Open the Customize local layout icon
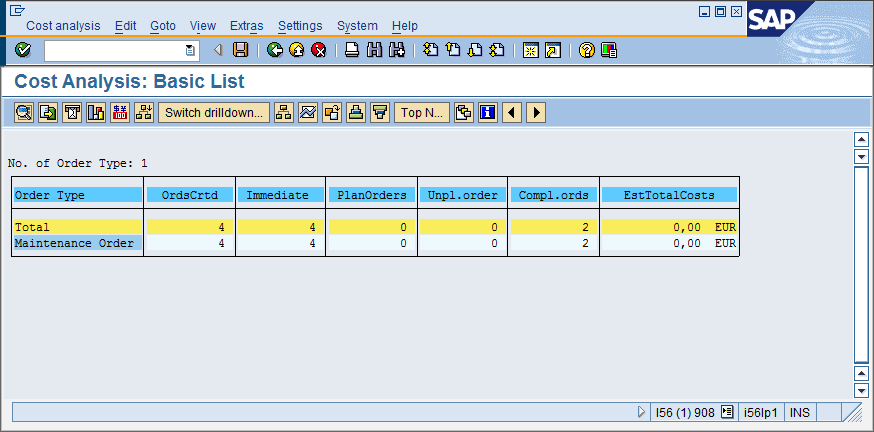The image size is (874, 432). (x=609, y=50)
